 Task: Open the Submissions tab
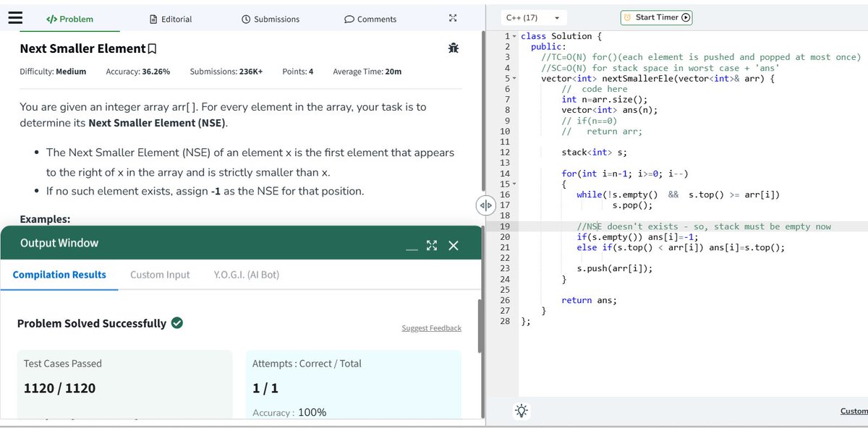pyautogui.click(x=270, y=19)
